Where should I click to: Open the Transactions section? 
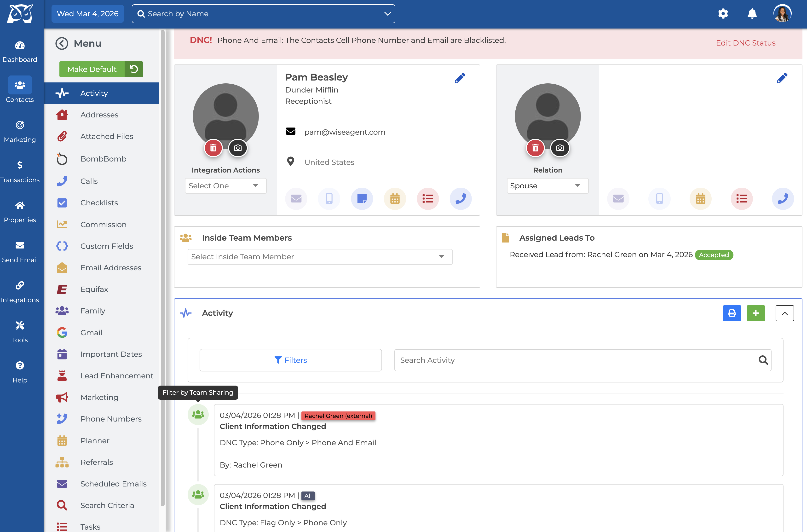point(20,172)
